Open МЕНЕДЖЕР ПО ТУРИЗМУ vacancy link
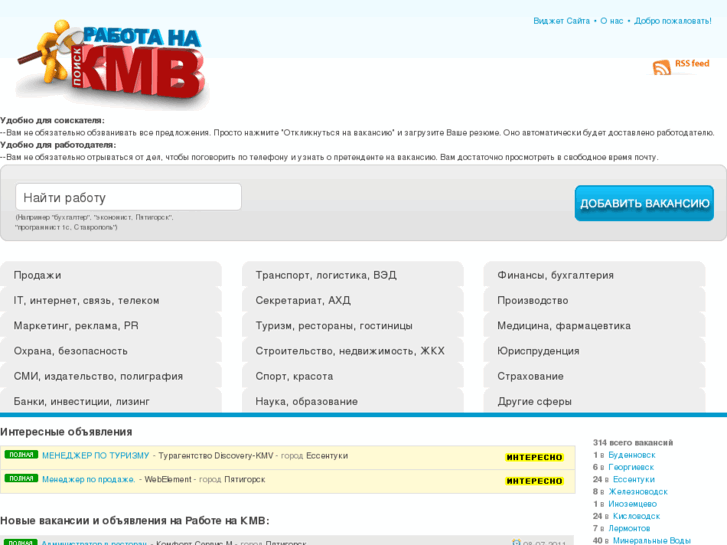 pos(96,455)
